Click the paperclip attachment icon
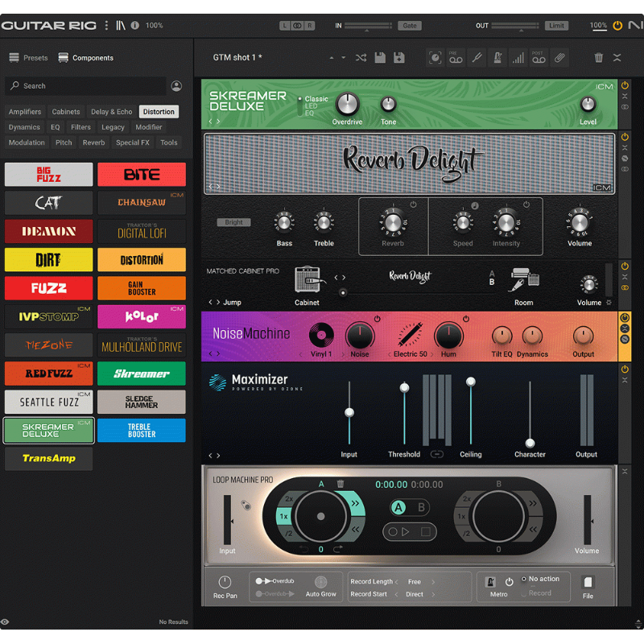Image resolution: width=644 pixels, height=644 pixels. pyautogui.click(x=559, y=57)
